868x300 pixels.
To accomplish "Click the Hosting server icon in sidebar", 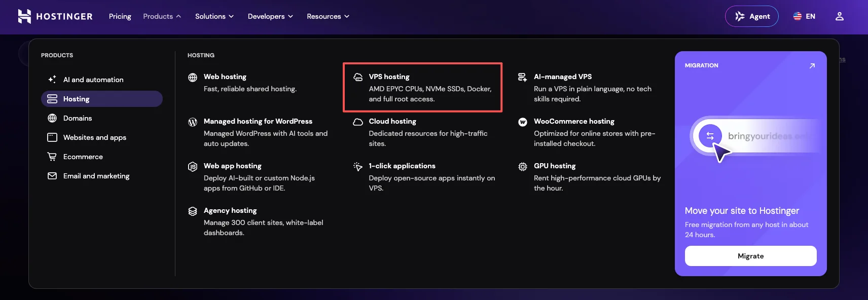I will (x=52, y=99).
